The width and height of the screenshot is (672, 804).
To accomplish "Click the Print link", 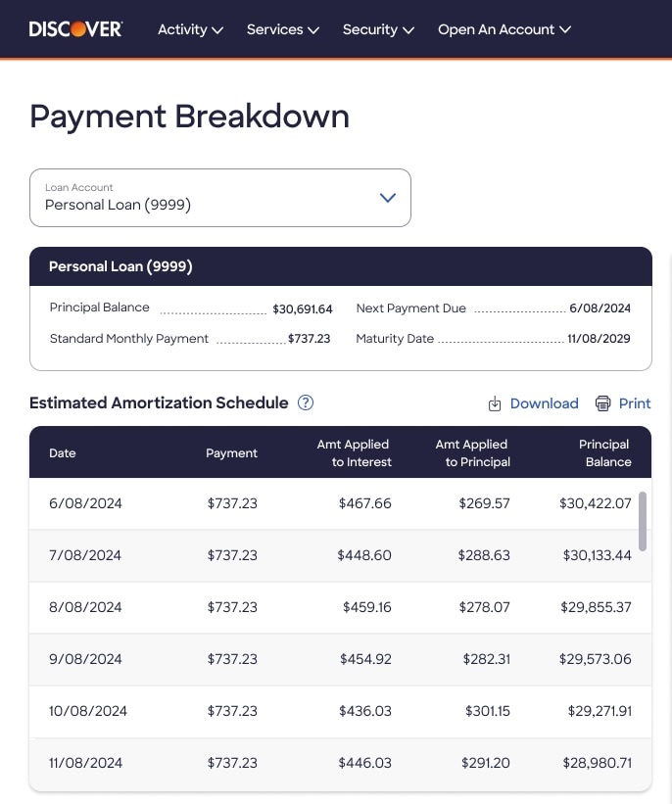I will [x=635, y=403].
